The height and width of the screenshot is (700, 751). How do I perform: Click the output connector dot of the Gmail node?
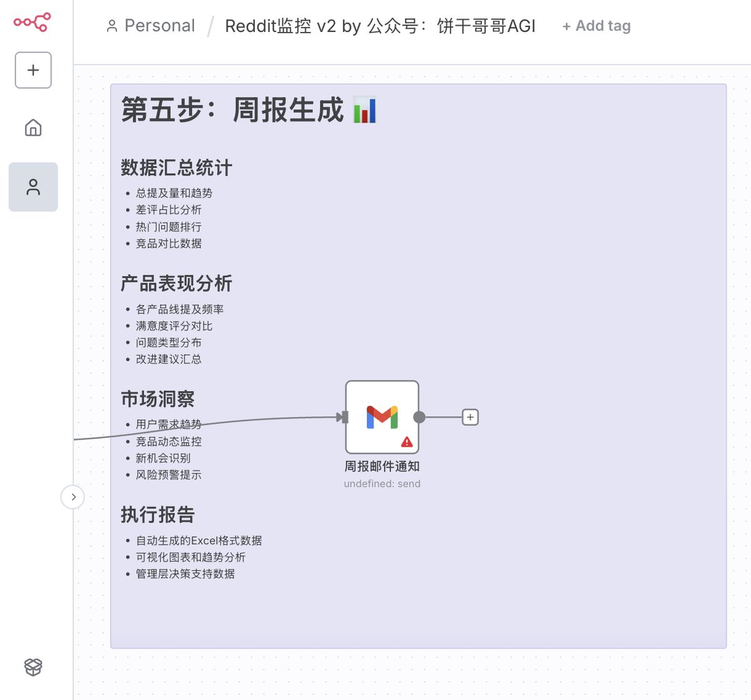pos(420,416)
